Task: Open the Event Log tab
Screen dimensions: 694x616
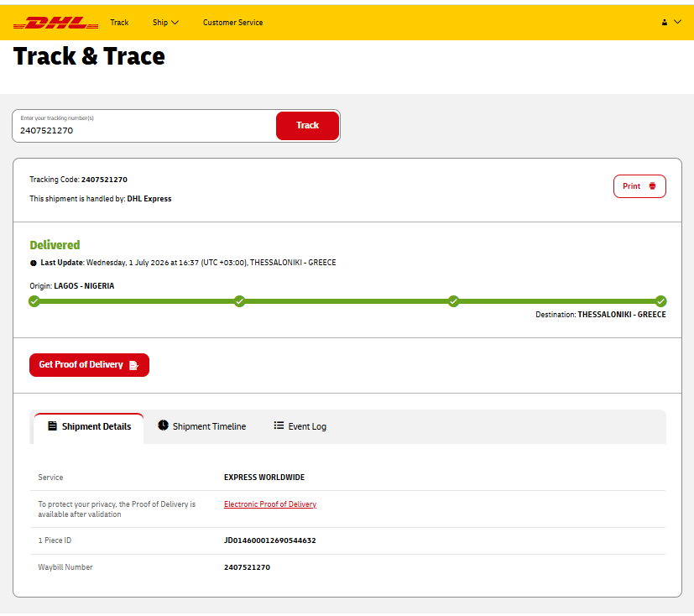Action: pos(300,426)
